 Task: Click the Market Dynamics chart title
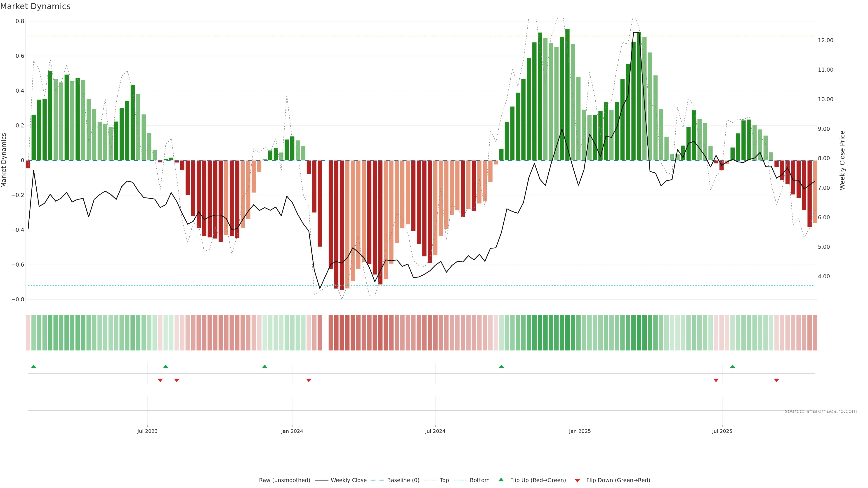point(35,6)
